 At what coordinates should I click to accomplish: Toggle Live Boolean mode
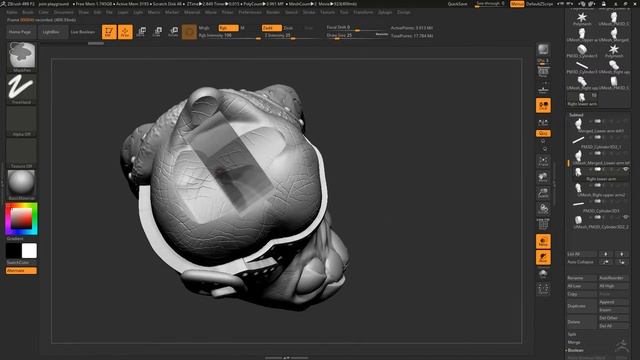[83, 32]
